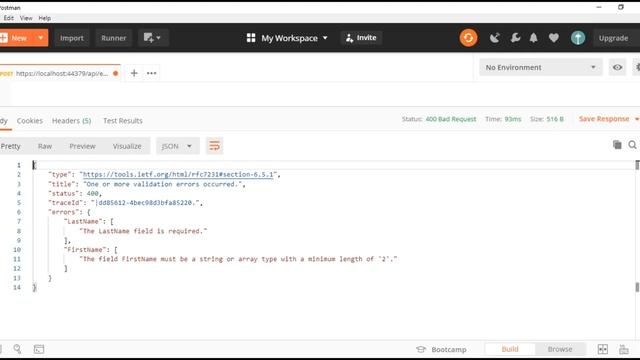Open the notifications bell
Viewport: 640px width, 360px height.
(x=533, y=38)
